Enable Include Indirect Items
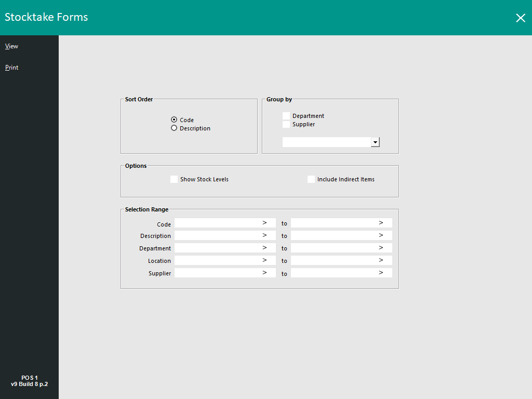Viewport: 532px width, 399px height. pyautogui.click(x=311, y=179)
